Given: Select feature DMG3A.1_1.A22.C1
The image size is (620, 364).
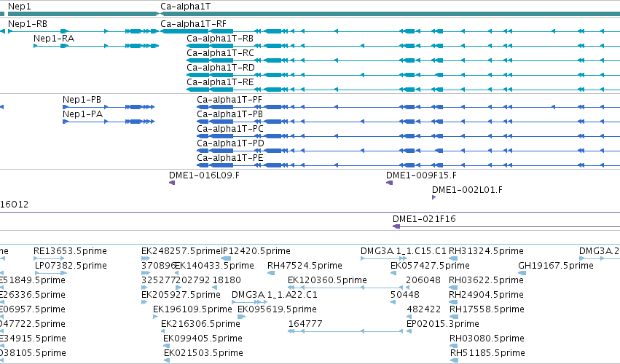Looking at the screenshot, I should pos(275,296).
